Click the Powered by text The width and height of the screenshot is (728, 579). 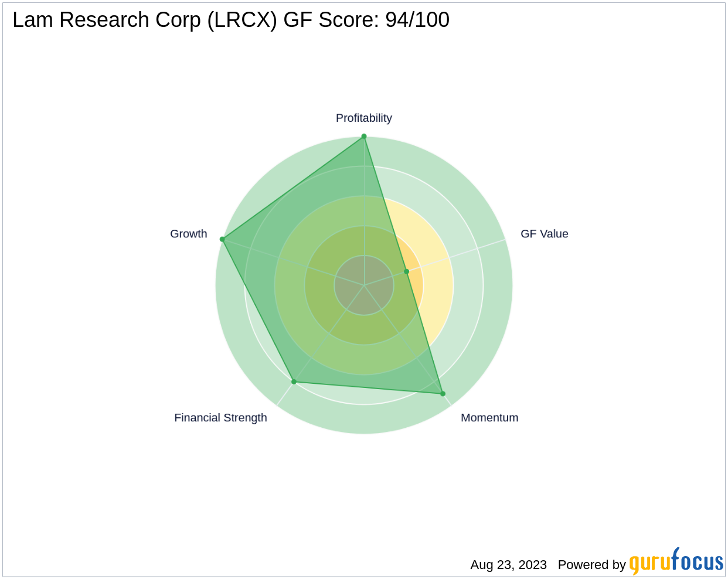click(x=592, y=565)
